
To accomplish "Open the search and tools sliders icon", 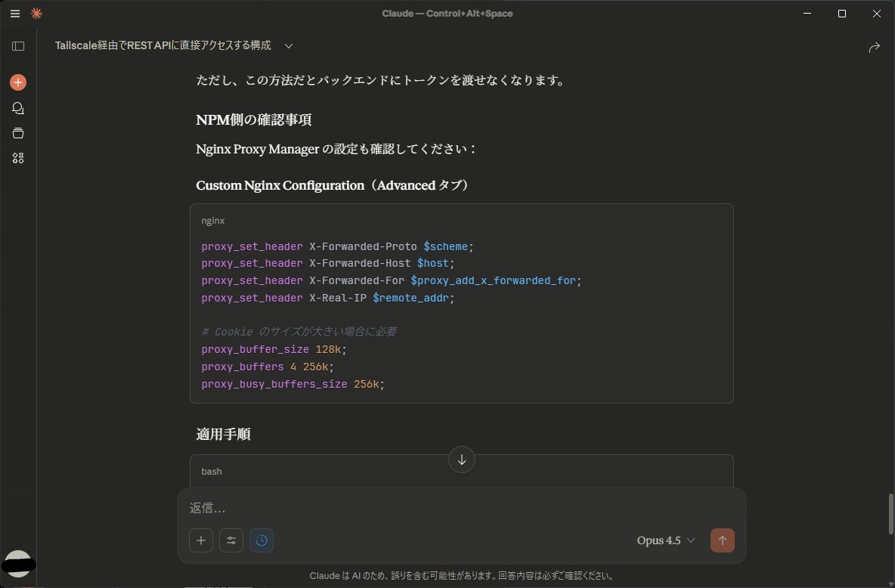I will (x=231, y=540).
